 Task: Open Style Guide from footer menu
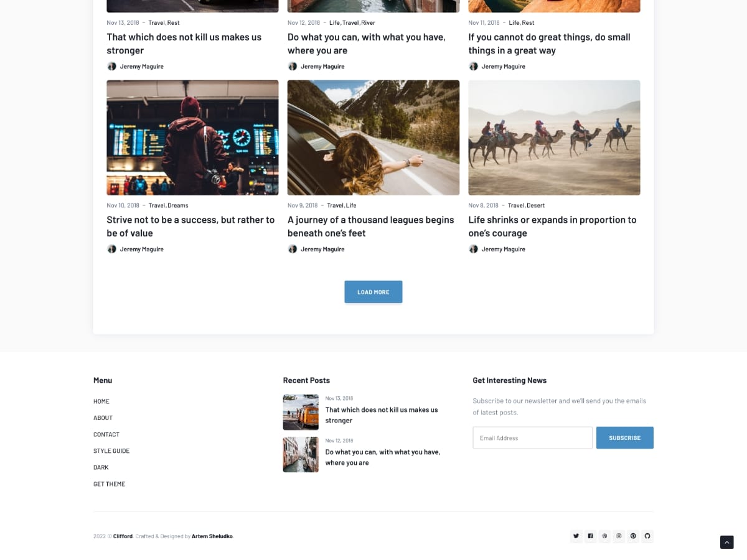tap(111, 450)
